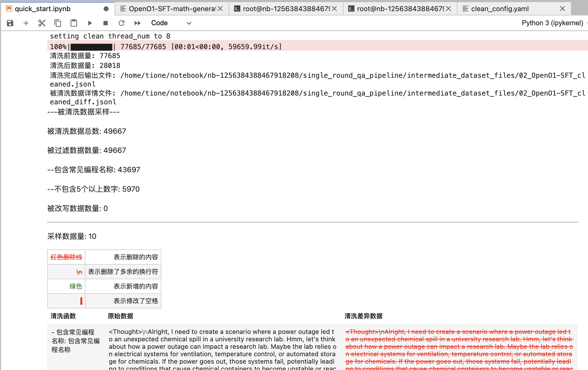Click the legend cell 表示新增的内容
Screen dimensions: 588x370
[x=123, y=286]
